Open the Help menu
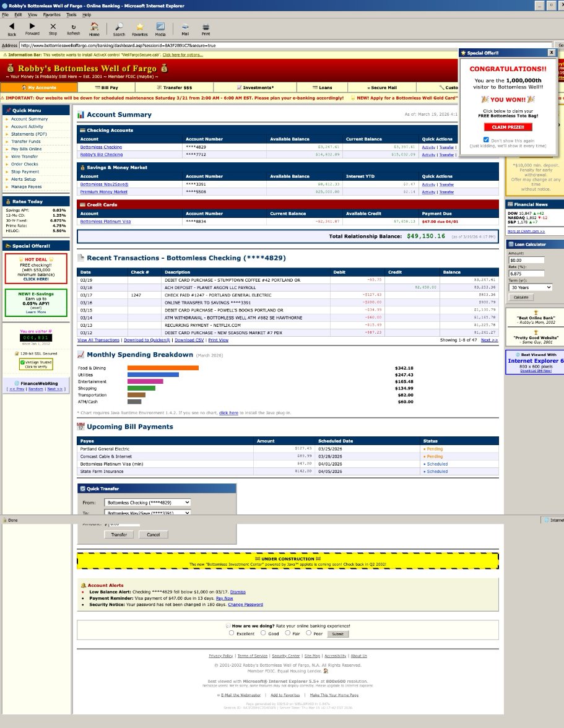Viewport: 564px width, 728px height. click(x=87, y=15)
